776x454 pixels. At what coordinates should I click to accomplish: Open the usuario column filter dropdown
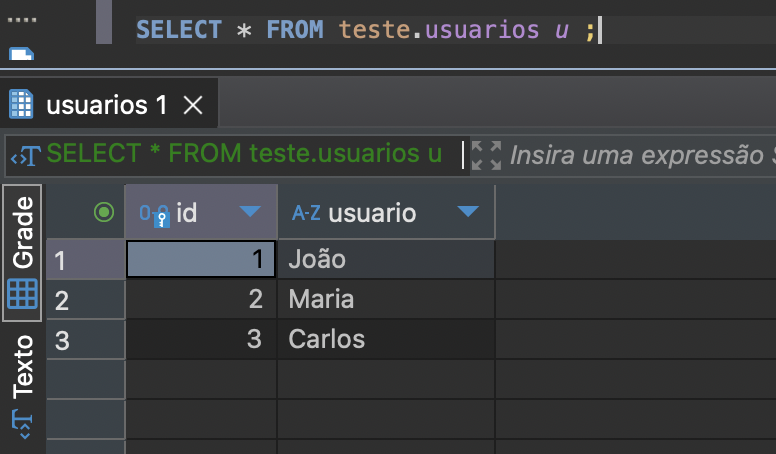tap(468, 212)
